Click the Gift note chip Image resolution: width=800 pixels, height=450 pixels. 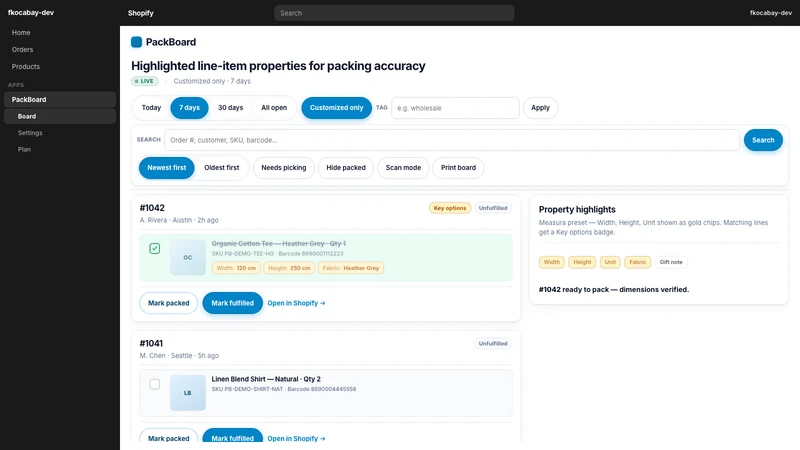click(671, 262)
